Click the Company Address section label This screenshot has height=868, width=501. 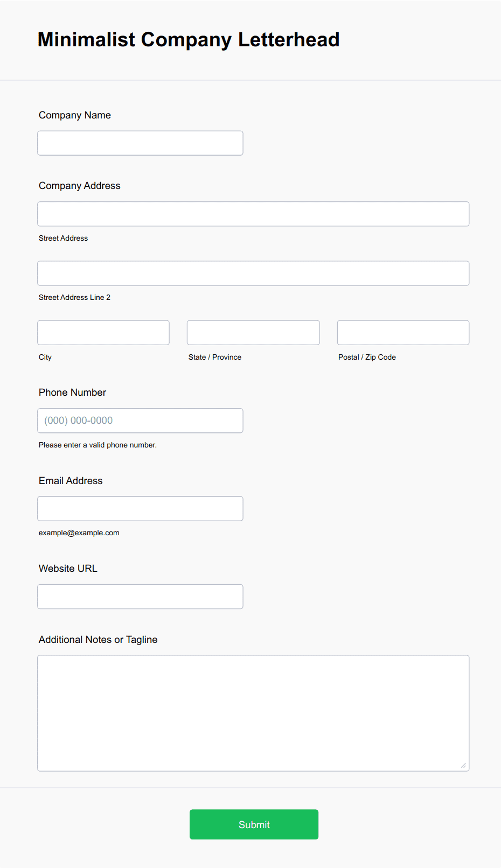click(80, 186)
